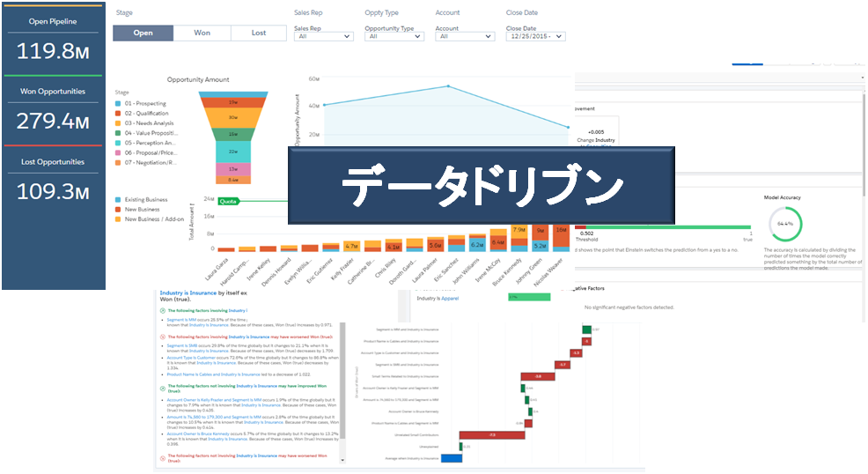Click the Model Accuracy 64.4% gauge
The height and width of the screenshot is (474, 868).
(785, 224)
